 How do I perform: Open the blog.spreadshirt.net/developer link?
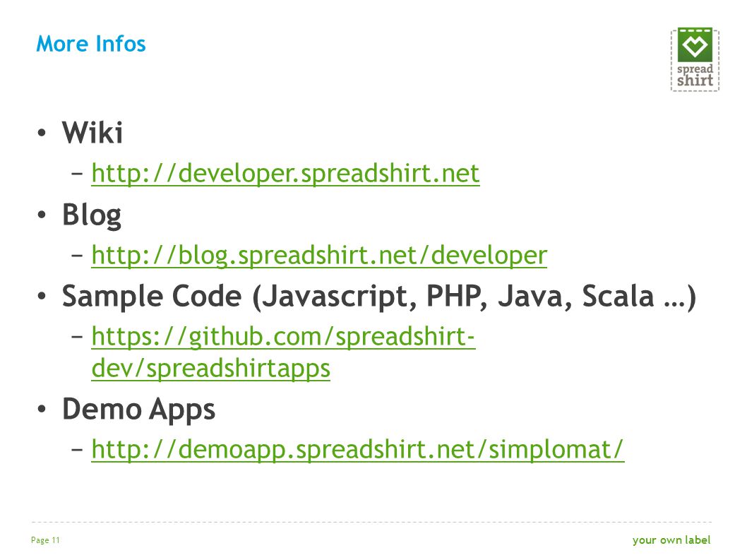pos(319,255)
